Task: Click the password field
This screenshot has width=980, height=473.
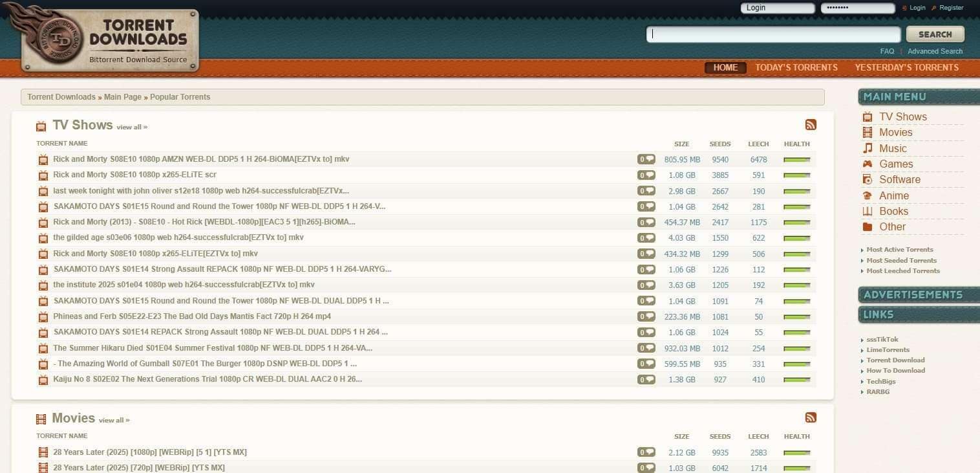Action: click(x=858, y=8)
